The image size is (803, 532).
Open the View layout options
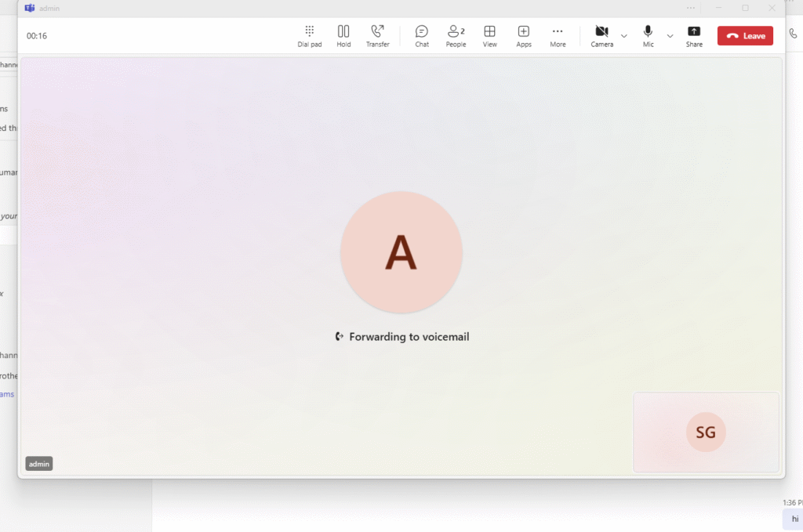click(489, 35)
